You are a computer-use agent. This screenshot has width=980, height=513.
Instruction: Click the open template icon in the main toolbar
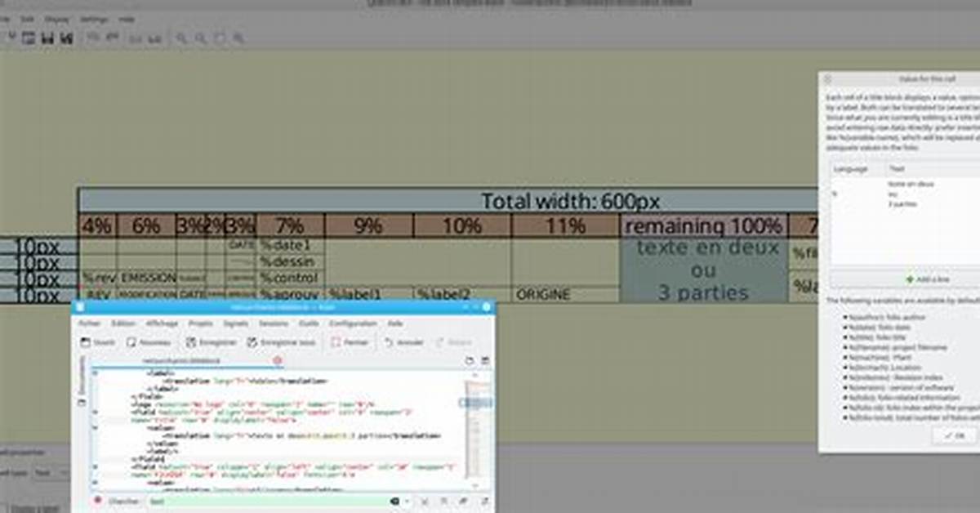29,38
